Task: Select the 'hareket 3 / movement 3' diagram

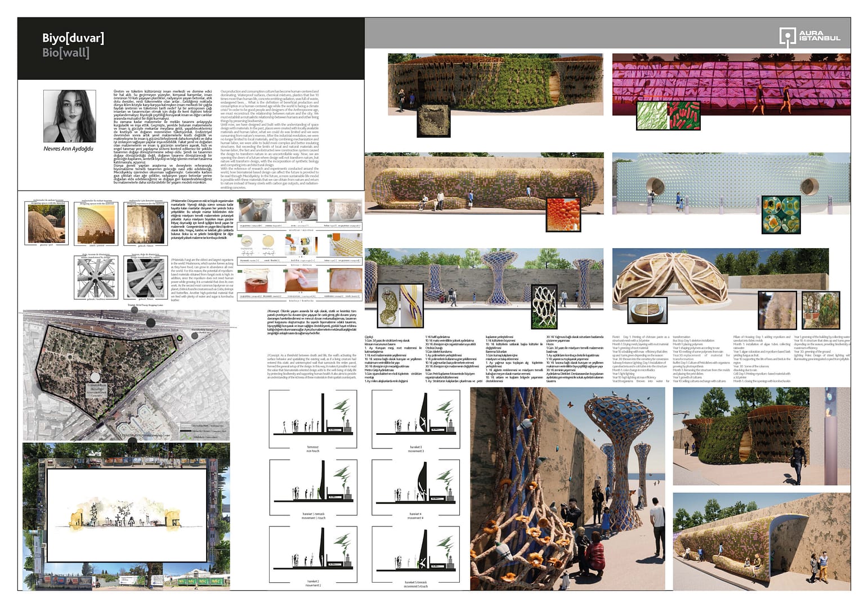Action: [x=415, y=413]
